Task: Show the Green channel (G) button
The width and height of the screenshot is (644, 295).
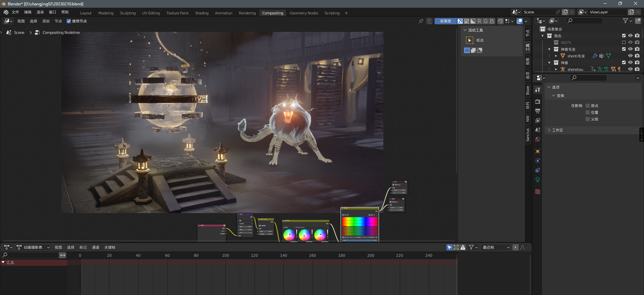Action: [x=486, y=21]
